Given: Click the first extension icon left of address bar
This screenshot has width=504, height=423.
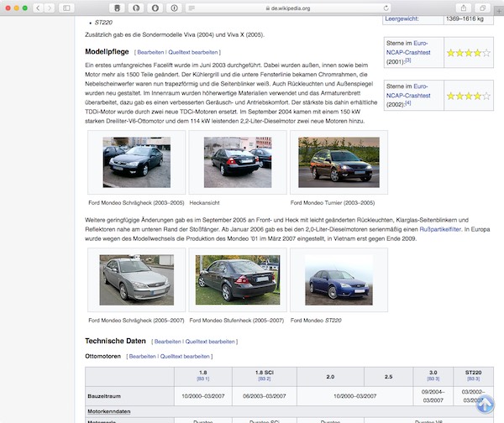Looking at the screenshot, I should point(118,8).
